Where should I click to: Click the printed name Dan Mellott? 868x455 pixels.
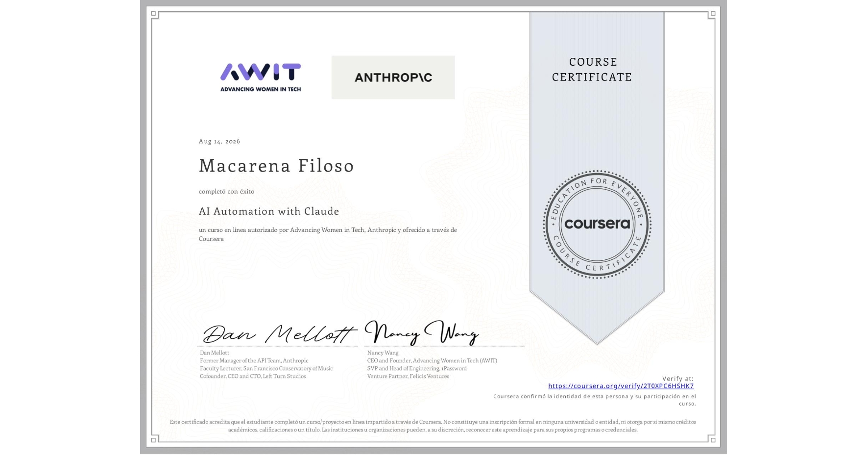(x=215, y=353)
